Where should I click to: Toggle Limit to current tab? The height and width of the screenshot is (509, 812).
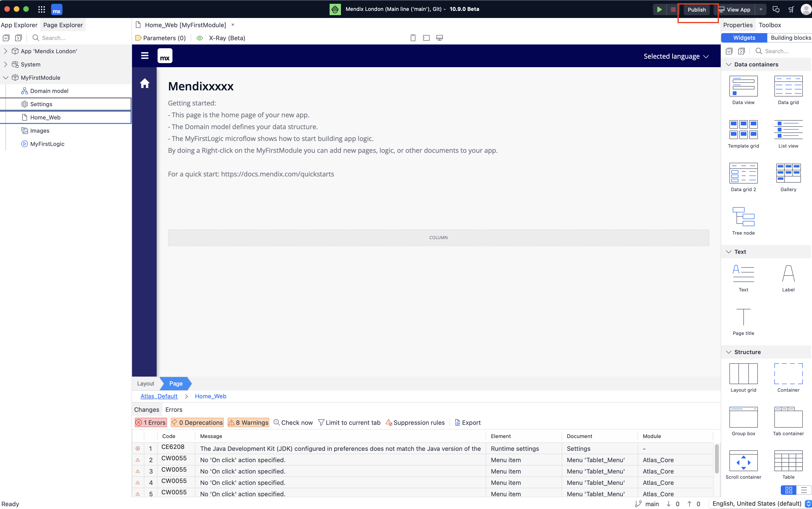pos(349,422)
